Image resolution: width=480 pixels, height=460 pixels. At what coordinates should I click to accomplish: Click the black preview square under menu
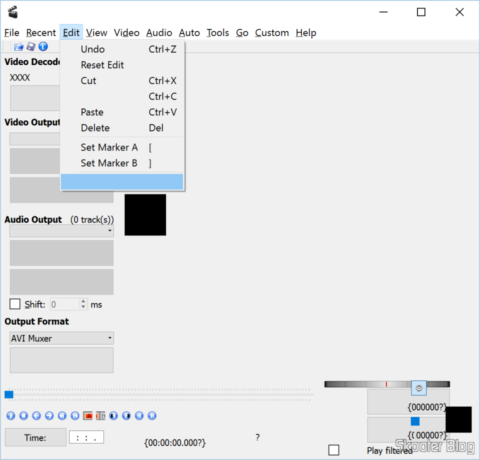[x=145, y=215]
